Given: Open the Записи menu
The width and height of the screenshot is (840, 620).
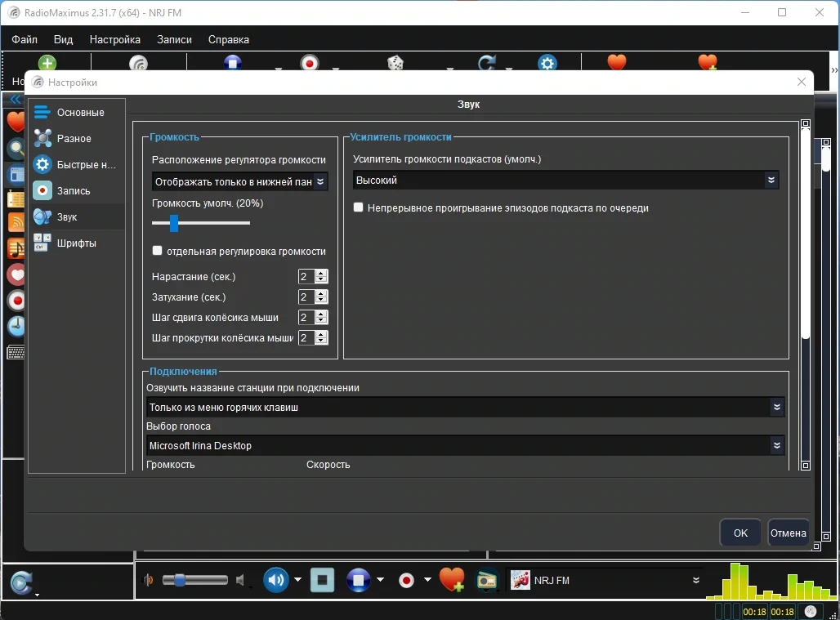Looking at the screenshot, I should click(x=174, y=40).
